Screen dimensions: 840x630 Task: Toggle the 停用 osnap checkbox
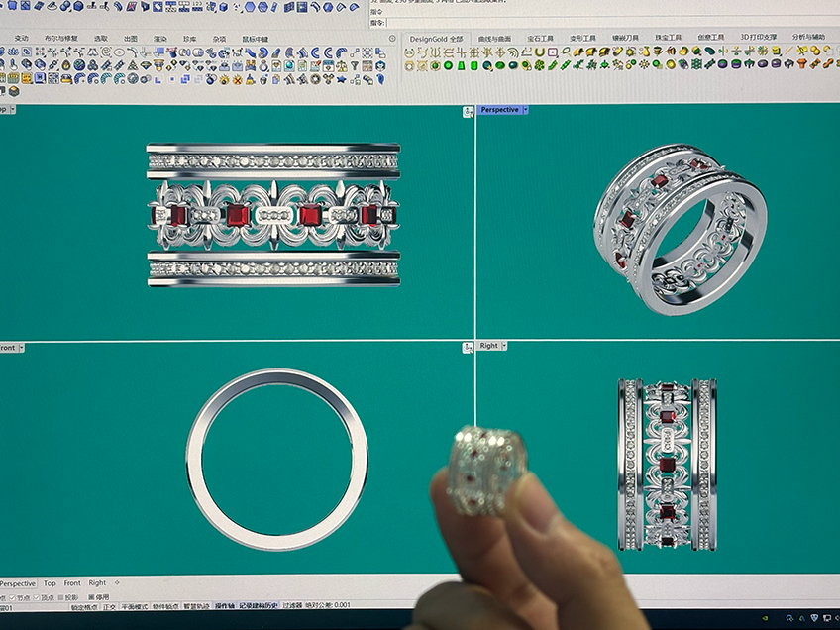coord(91,597)
